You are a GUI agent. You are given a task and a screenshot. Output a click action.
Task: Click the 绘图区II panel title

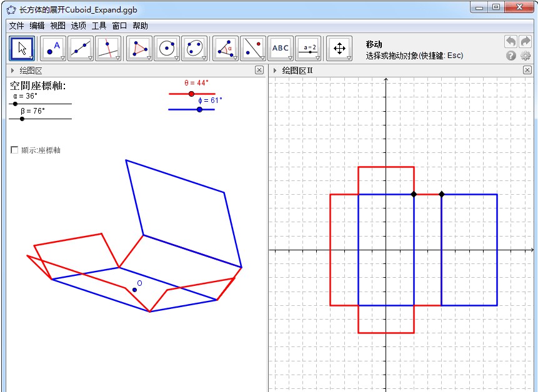pyautogui.click(x=297, y=71)
